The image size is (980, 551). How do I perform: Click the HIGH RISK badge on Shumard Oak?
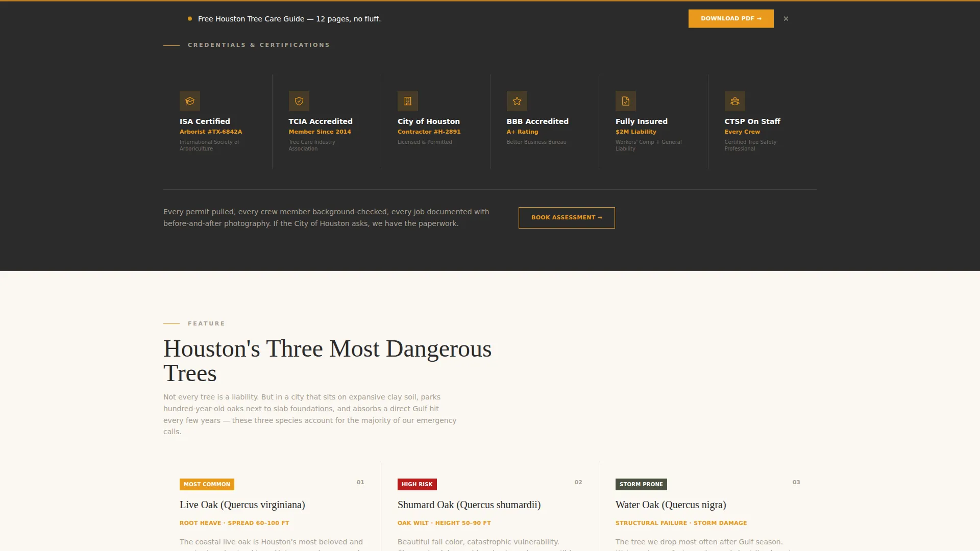417,484
